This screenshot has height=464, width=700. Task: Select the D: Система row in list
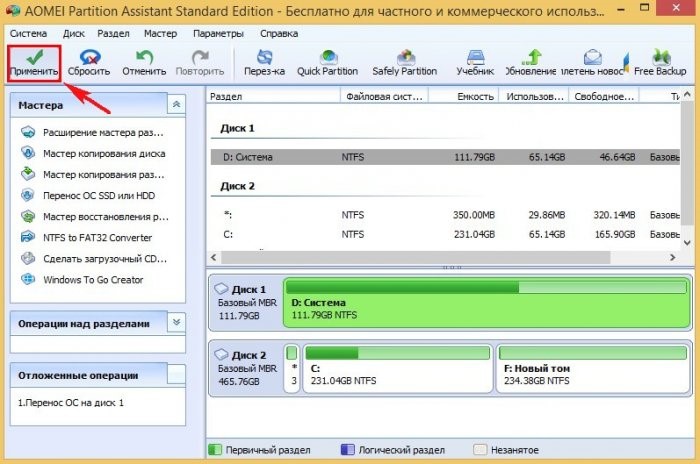tap(445, 157)
